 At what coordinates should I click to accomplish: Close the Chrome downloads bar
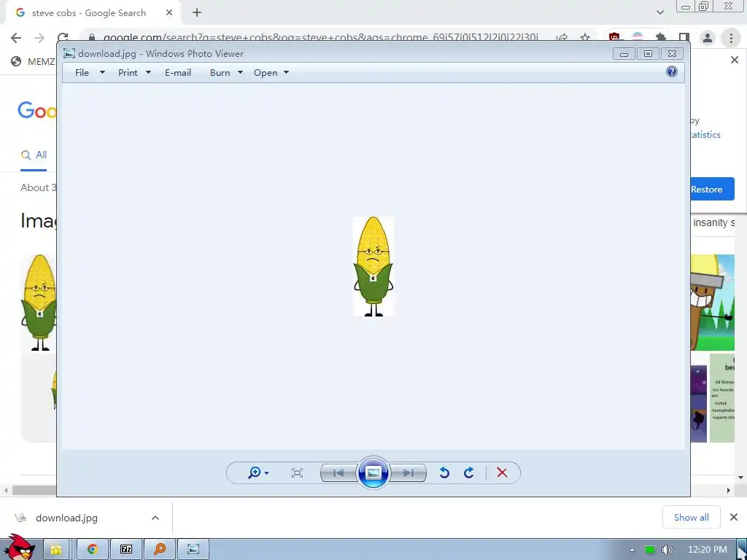[734, 517]
